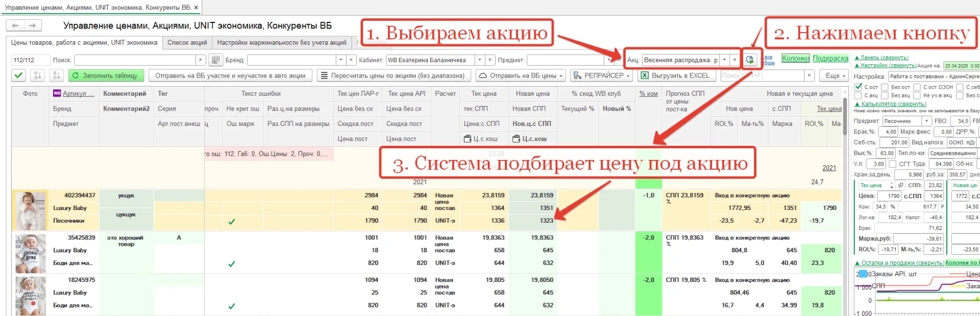Open the Акц promotion dropdown
This screenshot has height=316, width=980.
(x=724, y=60)
